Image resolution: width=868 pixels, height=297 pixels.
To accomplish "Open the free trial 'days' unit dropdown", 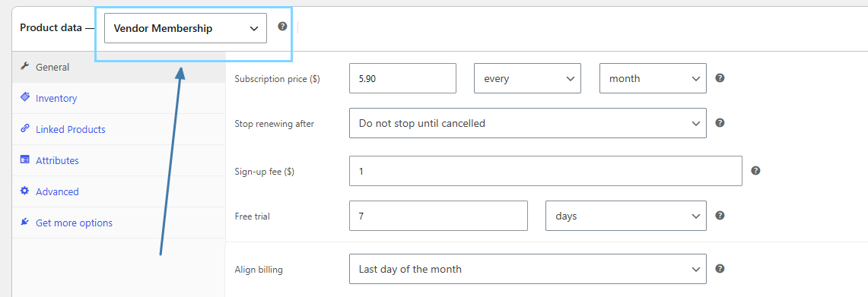I will [626, 216].
